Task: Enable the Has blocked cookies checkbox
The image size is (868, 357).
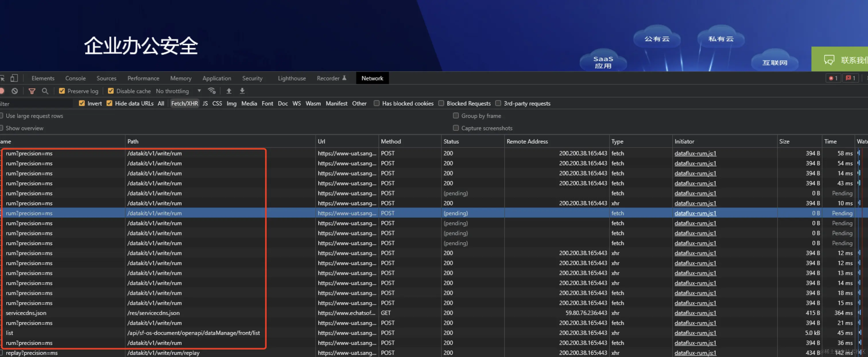Action: click(x=376, y=103)
